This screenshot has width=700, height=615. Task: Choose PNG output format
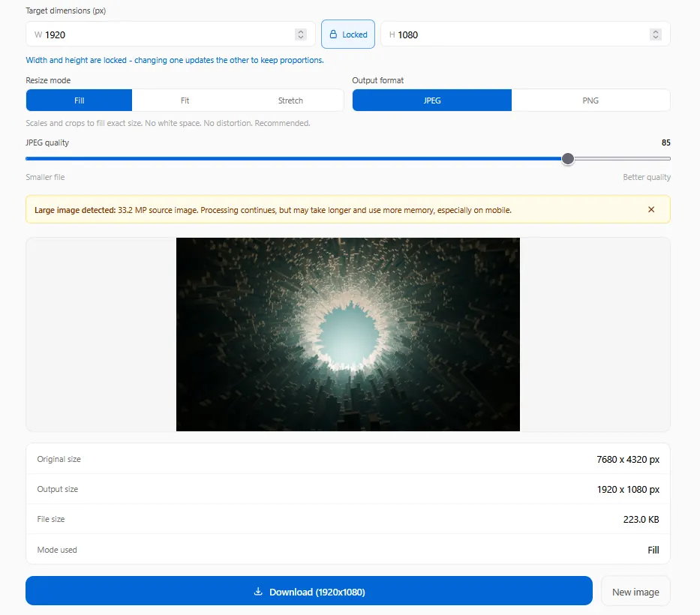click(590, 100)
